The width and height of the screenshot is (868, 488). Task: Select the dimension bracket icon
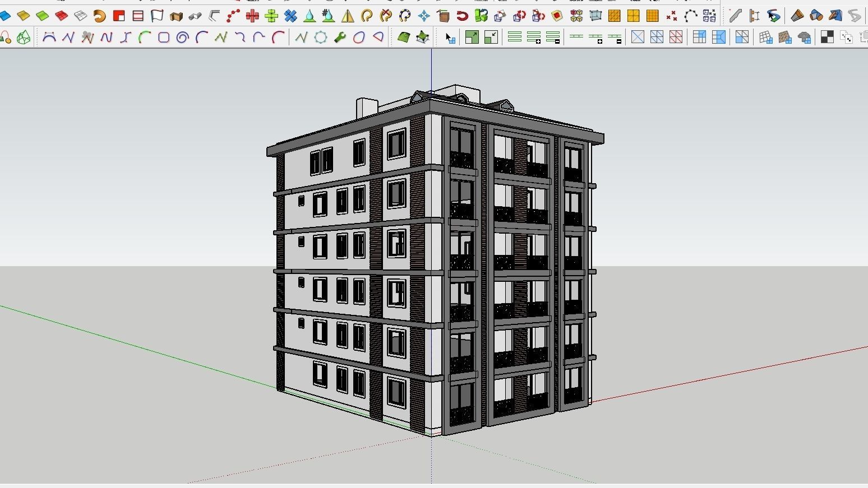pos(755,16)
